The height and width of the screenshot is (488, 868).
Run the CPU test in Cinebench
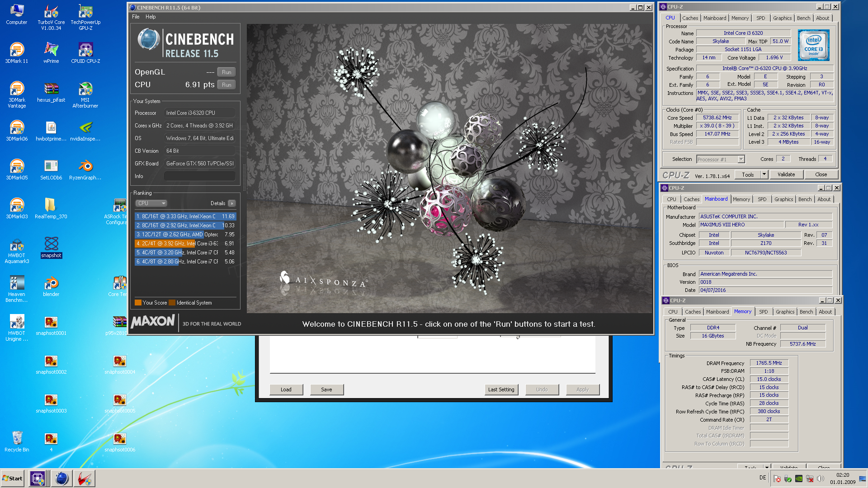[226, 85]
